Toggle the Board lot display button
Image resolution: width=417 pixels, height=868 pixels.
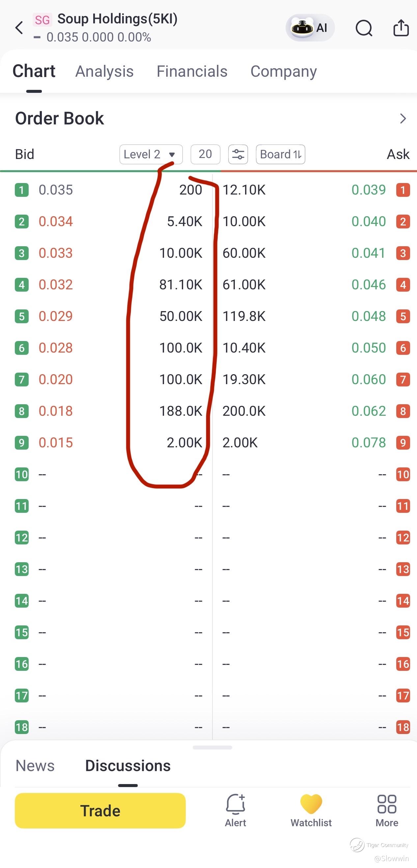(x=281, y=154)
